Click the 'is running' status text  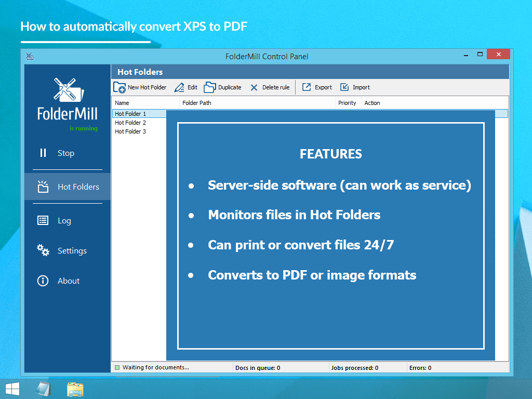coord(84,128)
